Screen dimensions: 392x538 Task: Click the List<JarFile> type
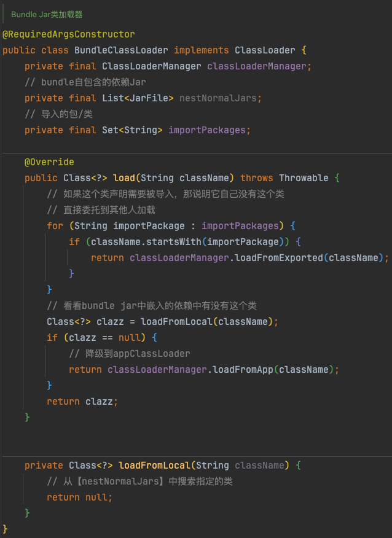tap(138, 98)
